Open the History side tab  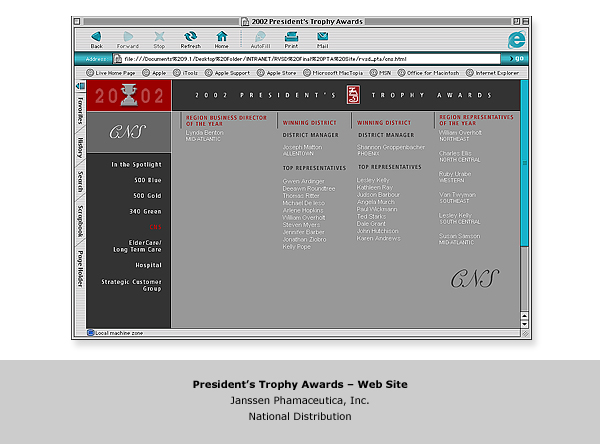[80, 148]
